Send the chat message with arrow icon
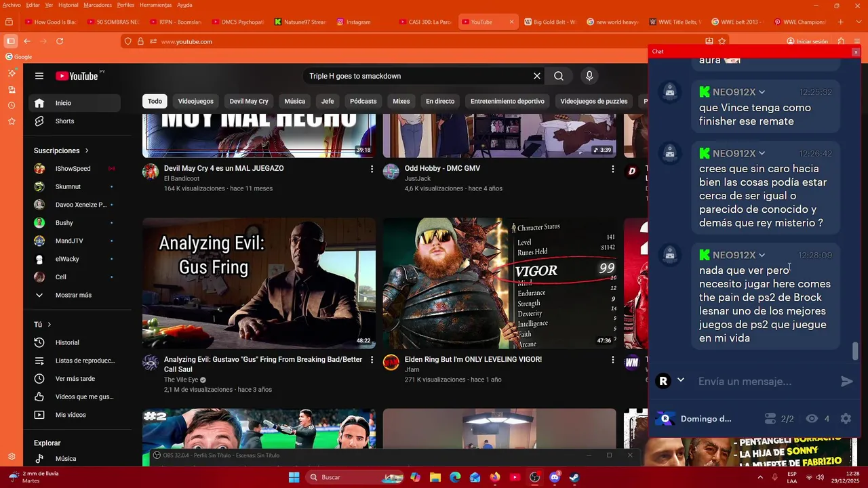Screen dimensions: 868x488 pos(847,382)
